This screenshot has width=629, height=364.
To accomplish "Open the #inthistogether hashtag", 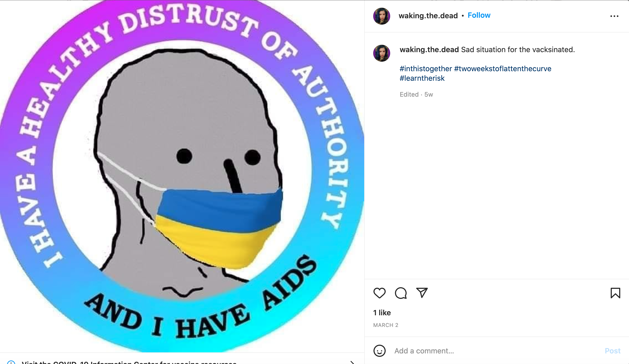I will pyautogui.click(x=426, y=69).
